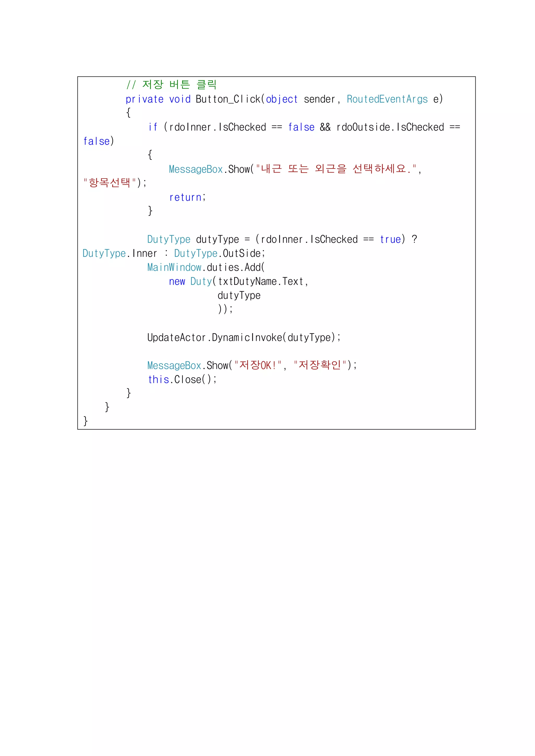Click the 'MainWindow.duties.Add(' line
Screen dimensions: 535x756
(x=206, y=267)
